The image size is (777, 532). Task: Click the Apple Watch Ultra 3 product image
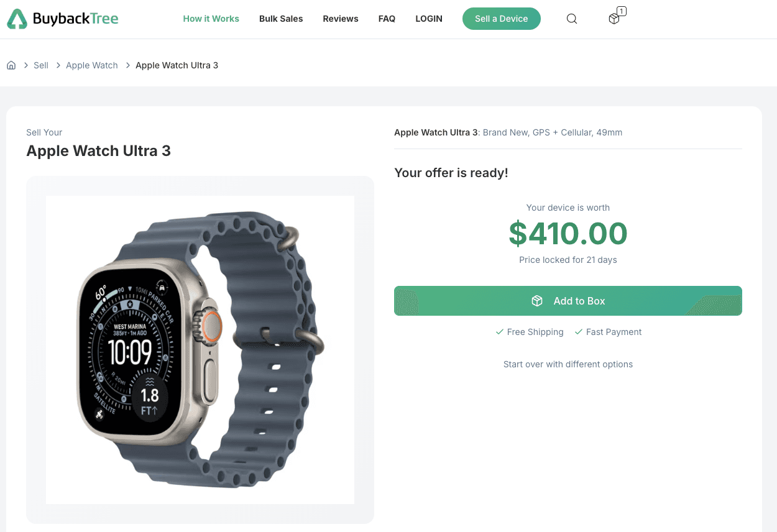(x=200, y=350)
